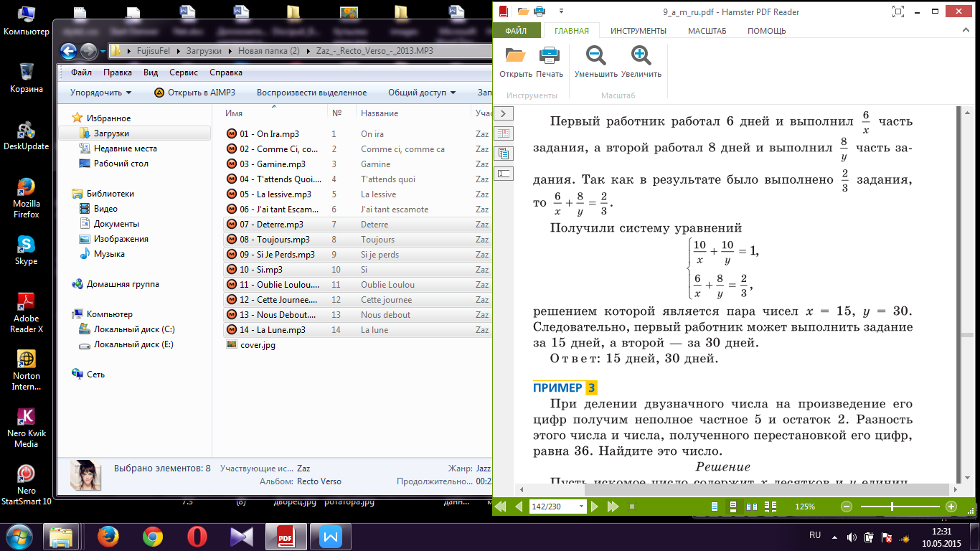Image resolution: width=980 pixels, height=551 pixels.
Task: Open the Справка menu in Explorer window
Action: pos(226,72)
